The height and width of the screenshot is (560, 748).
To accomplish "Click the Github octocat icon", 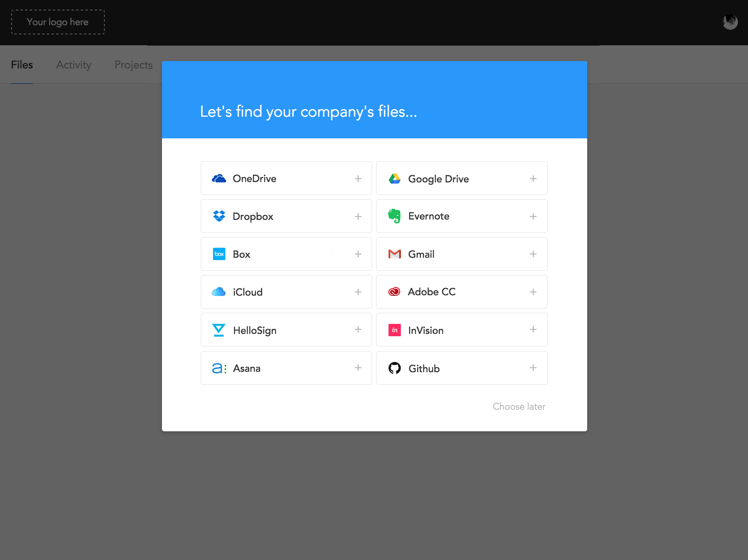I will pos(394,368).
